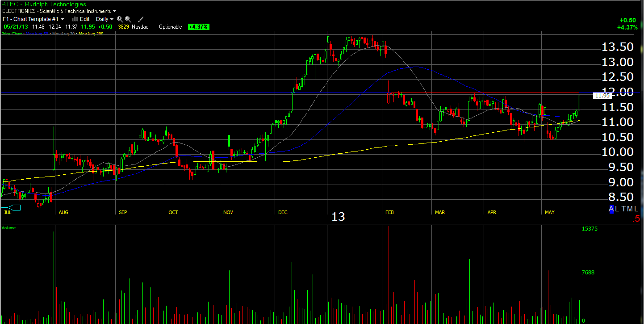Viewport: 644px width, 324px height.
Task: Click the RTEC - Rudolph Technologies title
Action: coord(44,4)
